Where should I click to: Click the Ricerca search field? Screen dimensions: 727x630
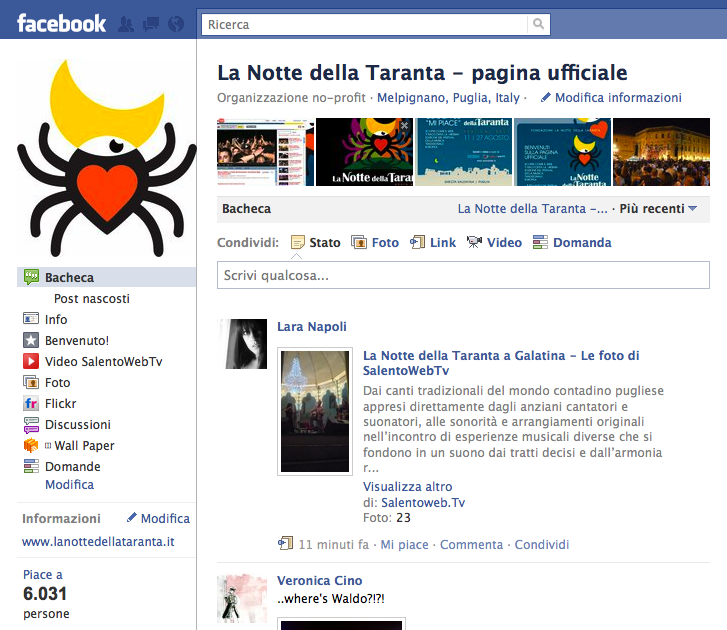[364, 24]
